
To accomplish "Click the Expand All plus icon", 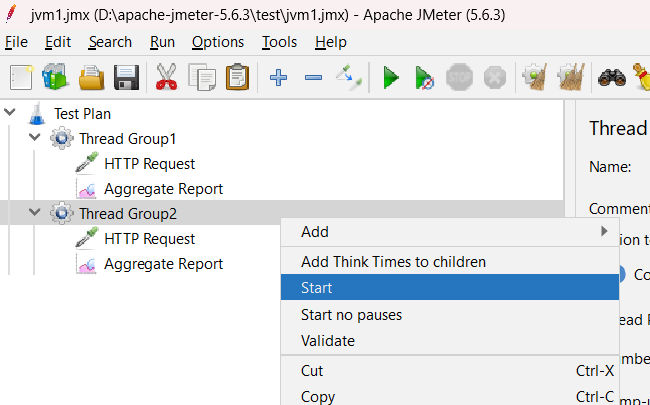I will click(279, 78).
